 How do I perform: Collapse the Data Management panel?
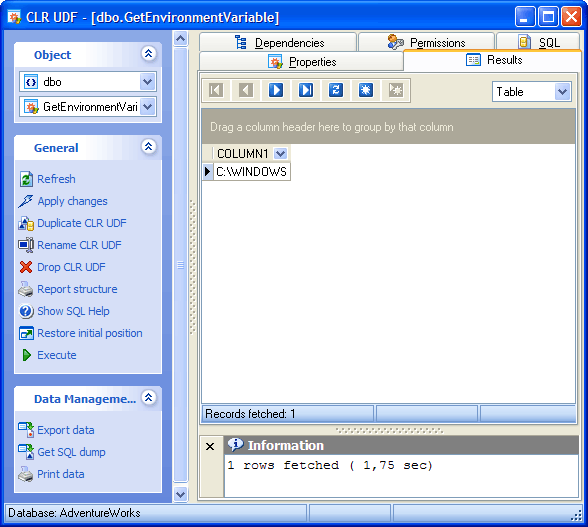click(148, 398)
